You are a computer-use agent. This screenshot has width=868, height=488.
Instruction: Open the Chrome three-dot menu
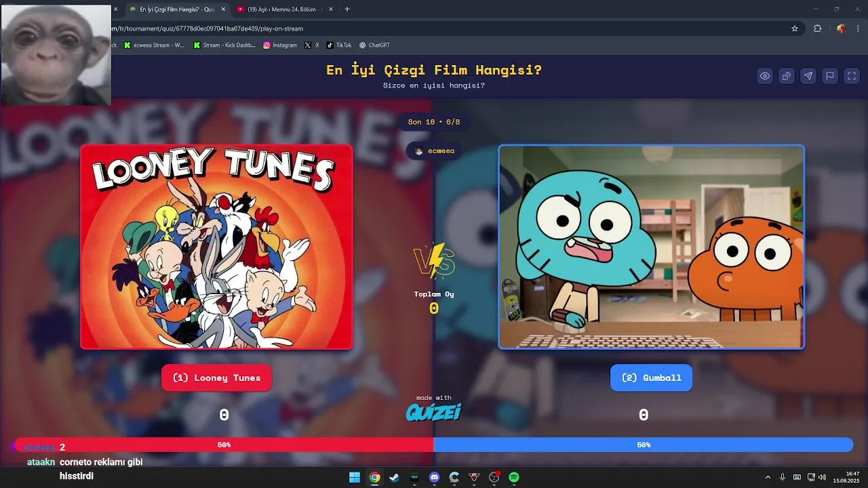coord(859,28)
